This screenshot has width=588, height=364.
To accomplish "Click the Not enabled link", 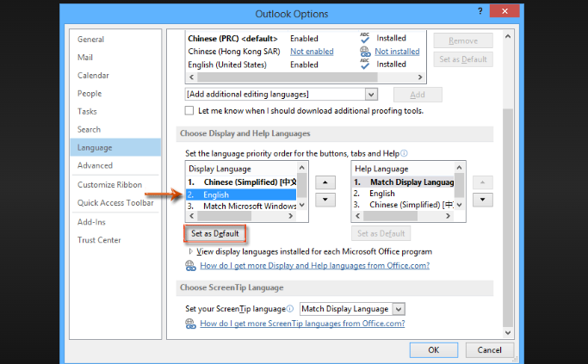I will [312, 52].
